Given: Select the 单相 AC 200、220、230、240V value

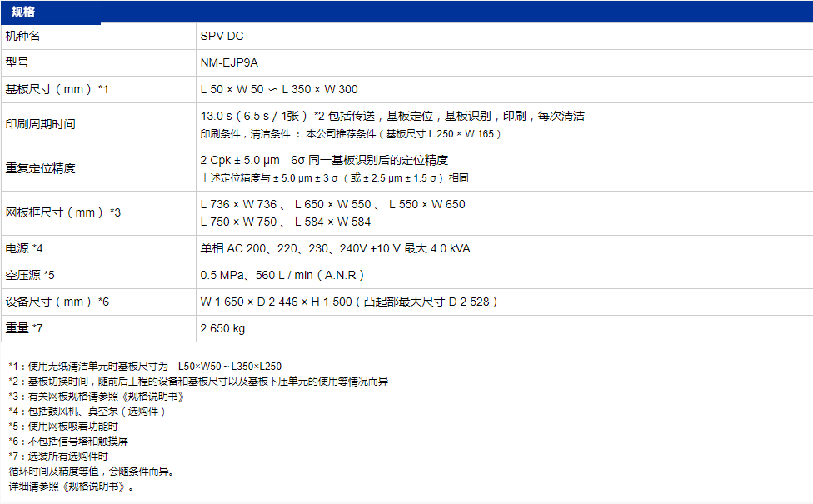Looking at the screenshot, I should tap(336, 248).
